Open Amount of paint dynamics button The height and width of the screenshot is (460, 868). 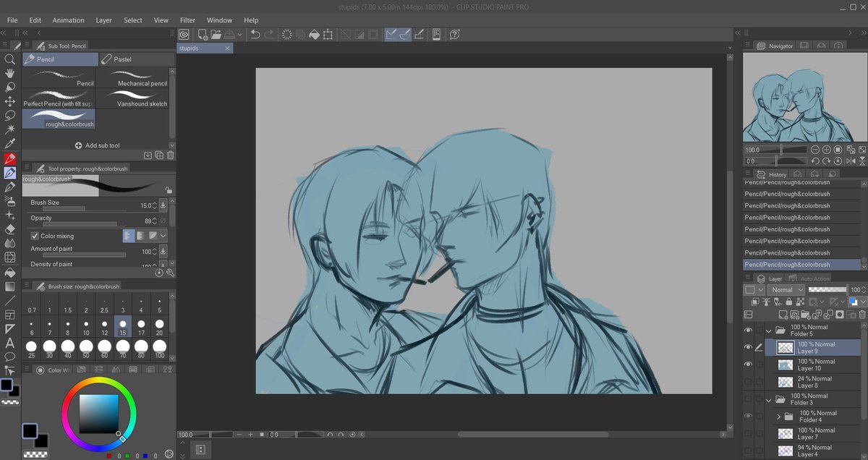tap(163, 251)
